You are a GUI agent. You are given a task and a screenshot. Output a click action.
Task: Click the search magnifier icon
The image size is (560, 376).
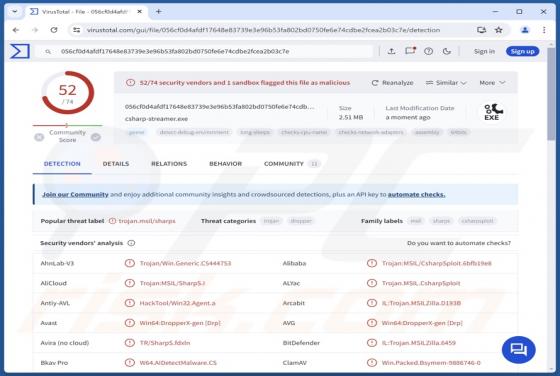[x=48, y=52]
